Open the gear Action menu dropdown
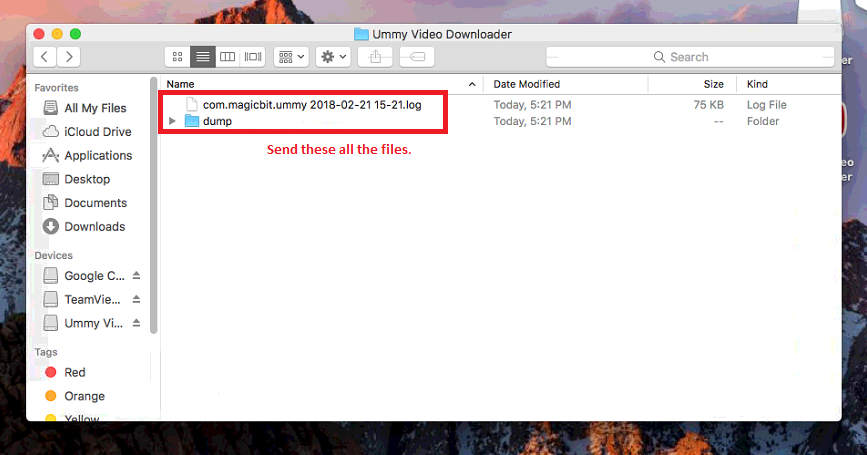Screen dimensions: 867x455 (333, 56)
